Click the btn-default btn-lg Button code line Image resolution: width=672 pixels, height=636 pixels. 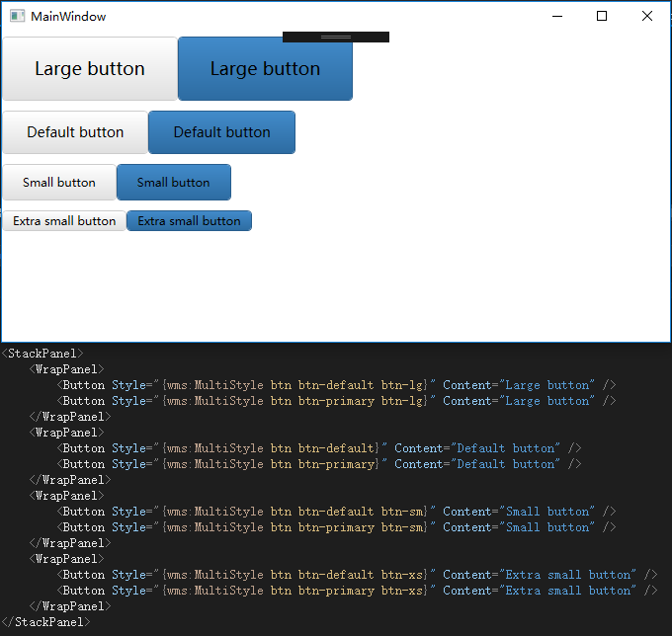[336, 385]
